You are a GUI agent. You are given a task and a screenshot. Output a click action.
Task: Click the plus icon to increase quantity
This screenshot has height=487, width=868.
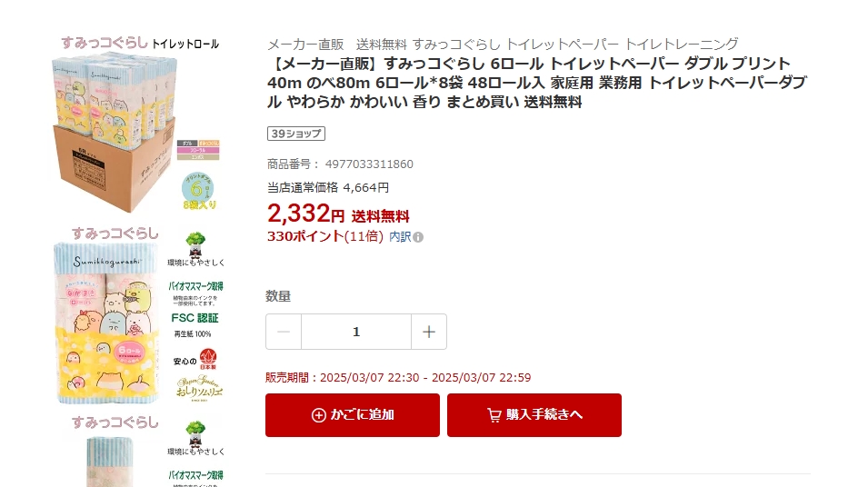(x=429, y=332)
